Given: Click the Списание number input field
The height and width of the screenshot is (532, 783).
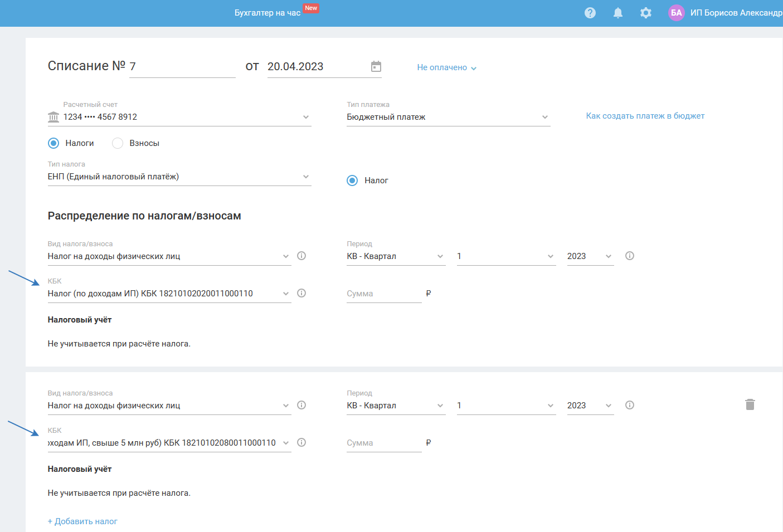Looking at the screenshot, I should tap(182, 67).
